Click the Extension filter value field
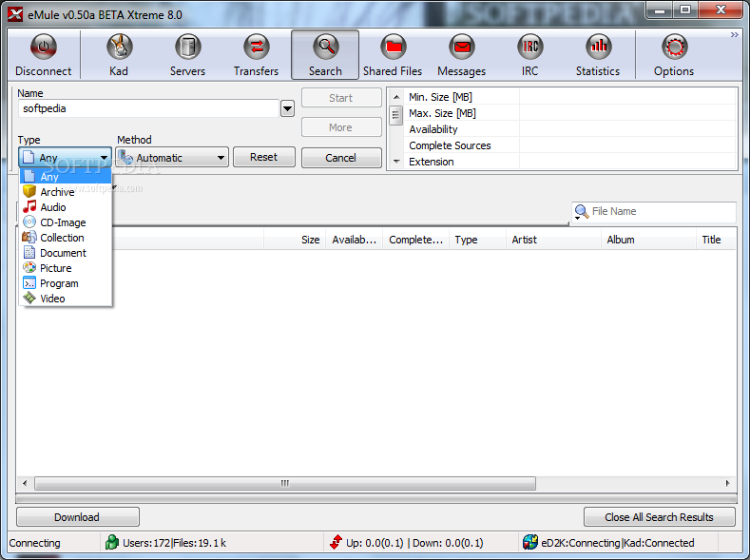This screenshot has width=750, height=560. tap(627, 162)
